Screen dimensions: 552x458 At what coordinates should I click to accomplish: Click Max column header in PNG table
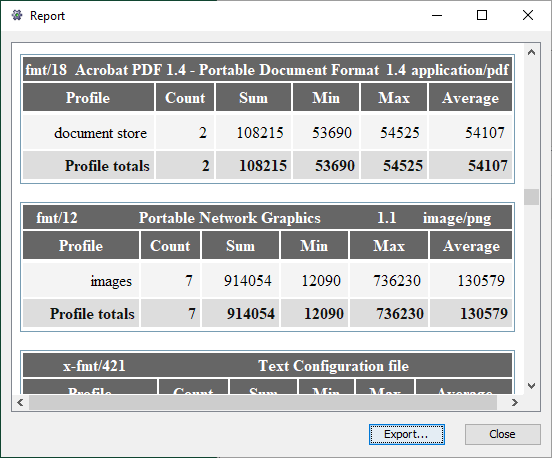[x=389, y=245]
